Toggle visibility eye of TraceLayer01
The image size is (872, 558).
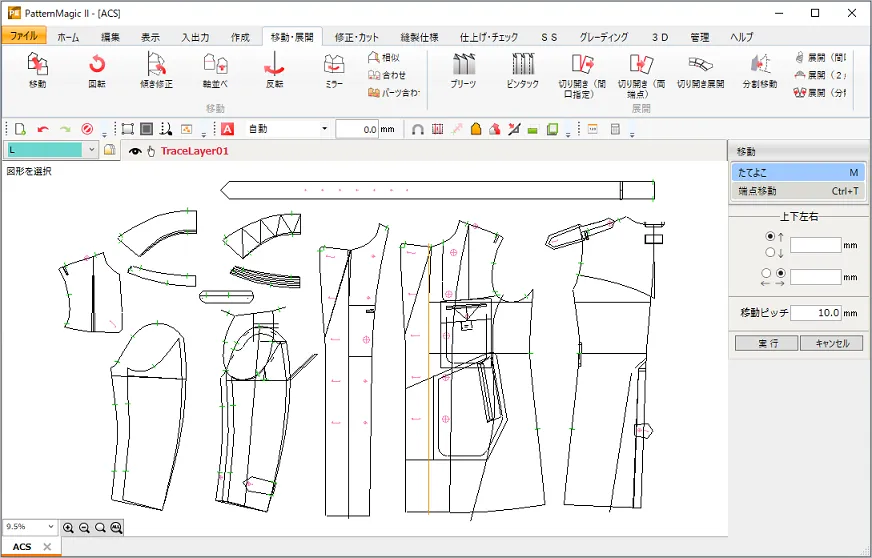[x=135, y=151]
